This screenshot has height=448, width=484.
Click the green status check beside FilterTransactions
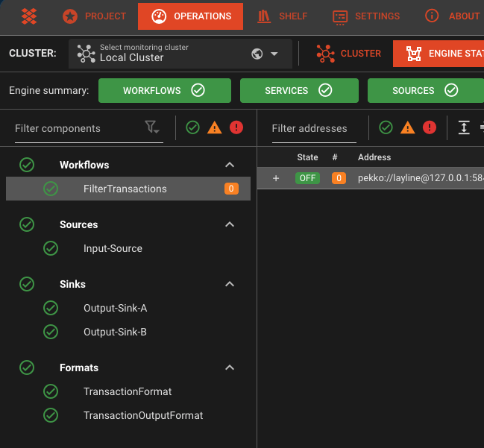coord(51,189)
